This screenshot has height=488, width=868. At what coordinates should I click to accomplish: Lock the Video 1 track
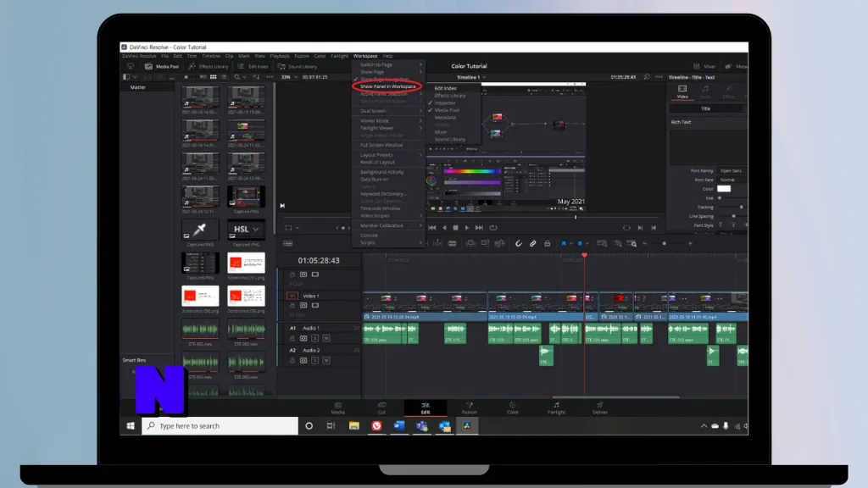(292, 305)
